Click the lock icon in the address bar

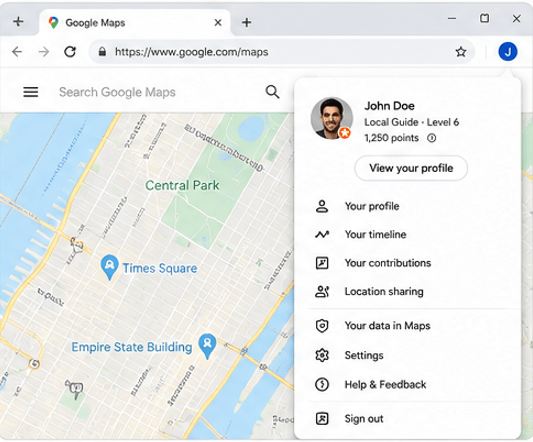click(102, 52)
